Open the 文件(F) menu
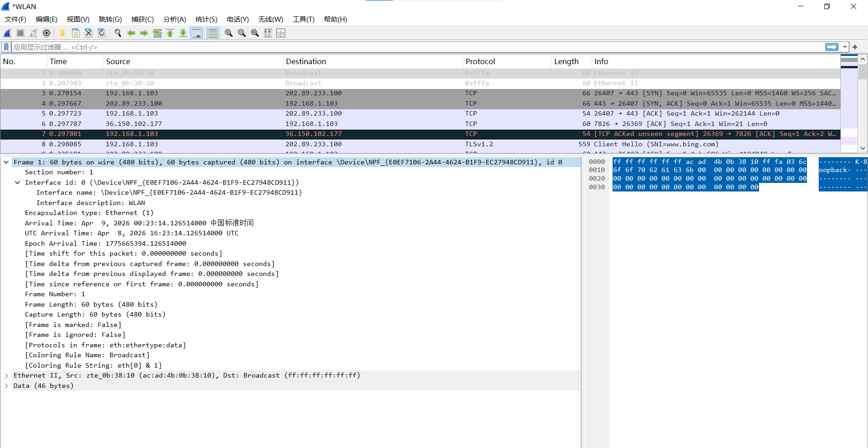868x448 pixels. coord(15,19)
